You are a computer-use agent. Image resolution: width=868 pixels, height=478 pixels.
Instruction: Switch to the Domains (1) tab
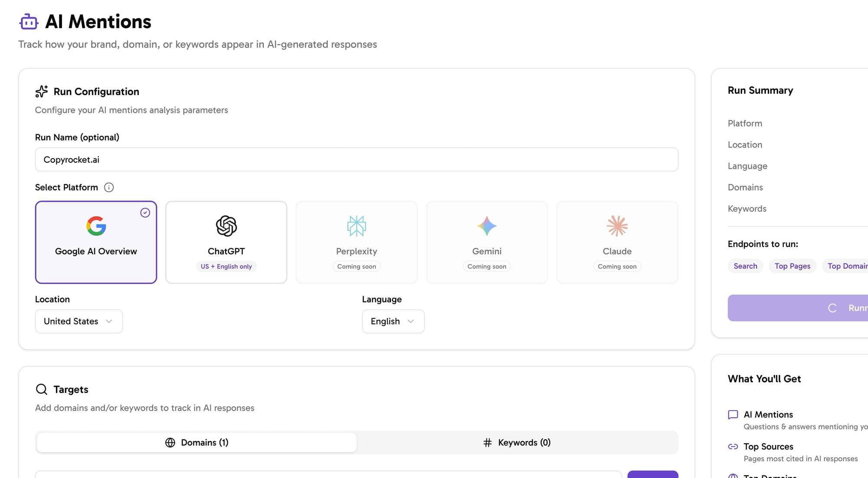[x=197, y=442]
